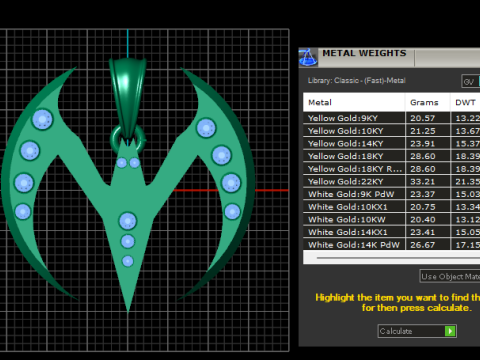This screenshot has height=360, width=480.
Task: Click 28.60 grams in Yellow Gold:18KY R... row
Action: [423, 169]
